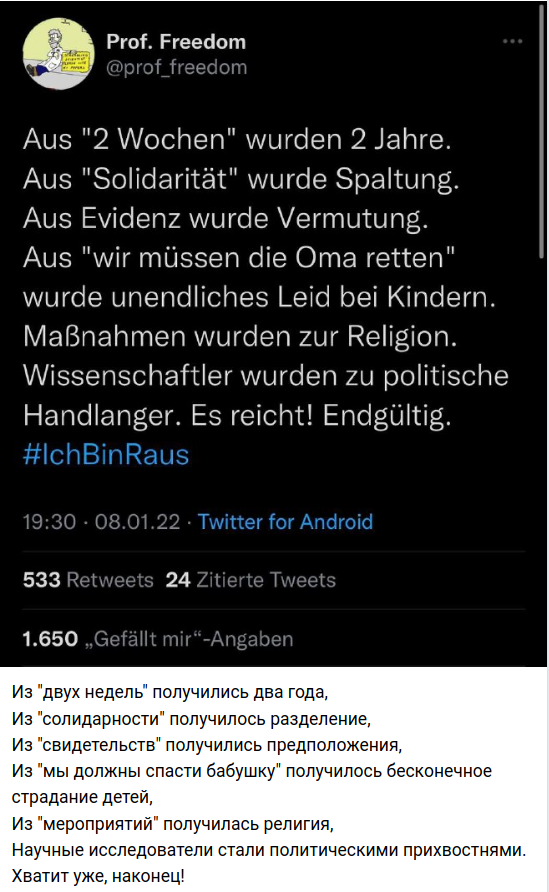Show the 24 Zitierte Tweets
549x892 pixels.
251,580
